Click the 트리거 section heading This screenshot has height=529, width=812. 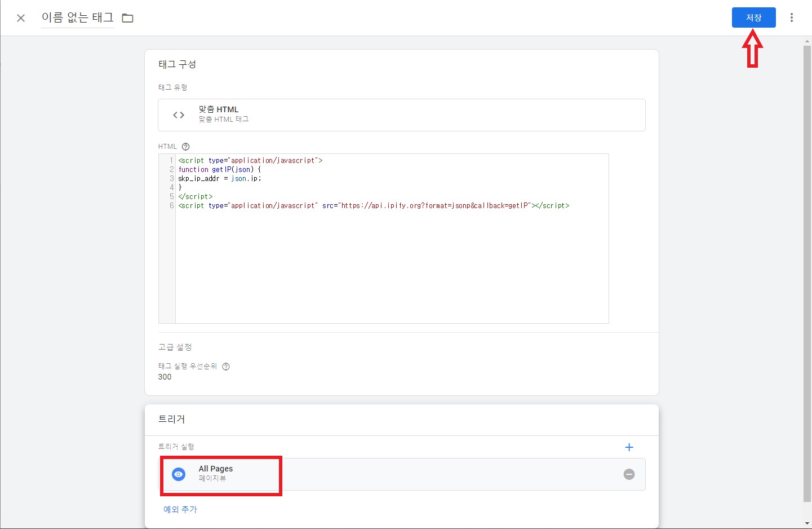click(x=172, y=419)
